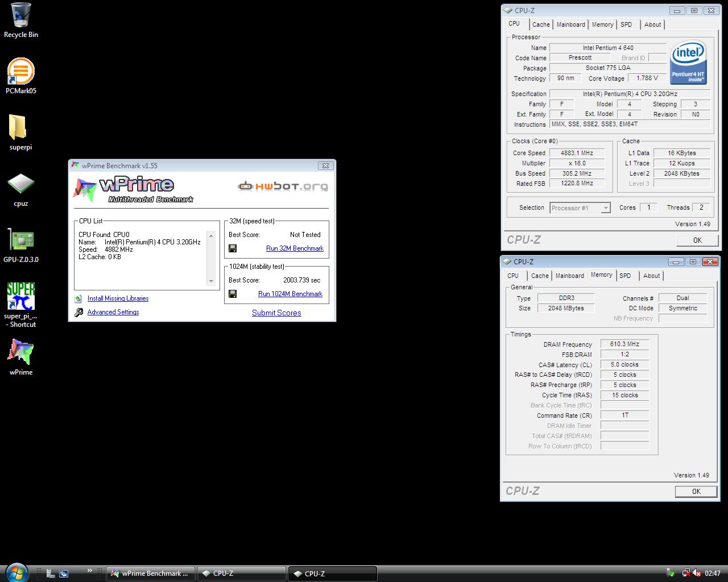Click the hwbot.org logo in wPrime
This screenshot has height=582, width=728.
(x=283, y=186)
